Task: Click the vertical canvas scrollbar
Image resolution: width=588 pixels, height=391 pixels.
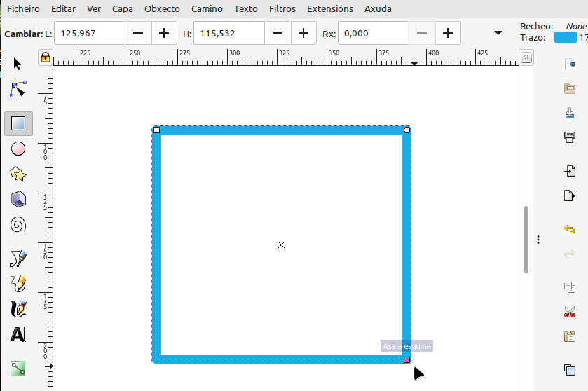Action: click(526, 240)
